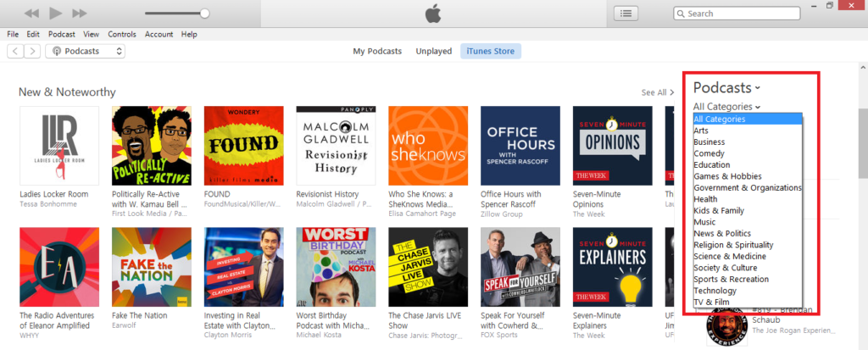Select Government & Organizations category
868x350 pixels.
click(748, 188)
